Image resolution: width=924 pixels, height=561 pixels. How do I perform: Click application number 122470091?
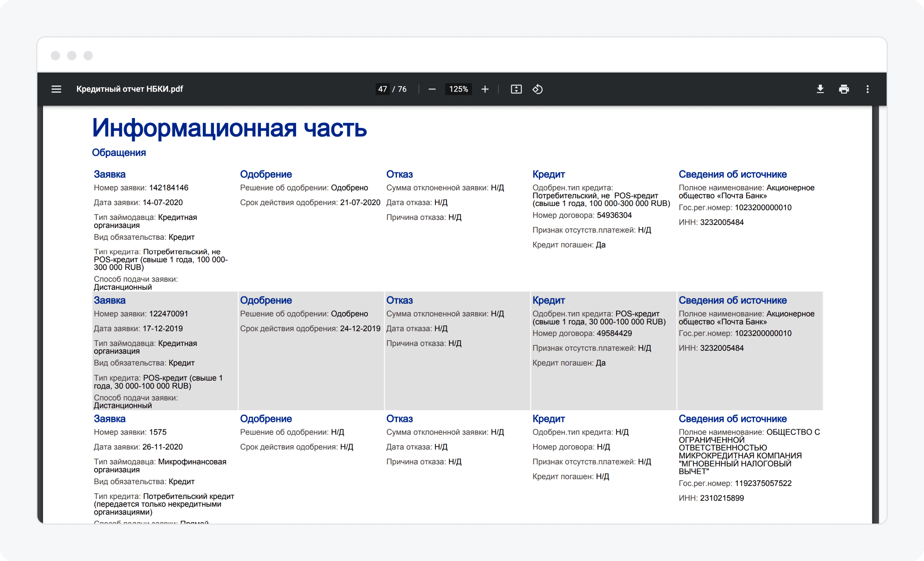click(x=169, y=314)
